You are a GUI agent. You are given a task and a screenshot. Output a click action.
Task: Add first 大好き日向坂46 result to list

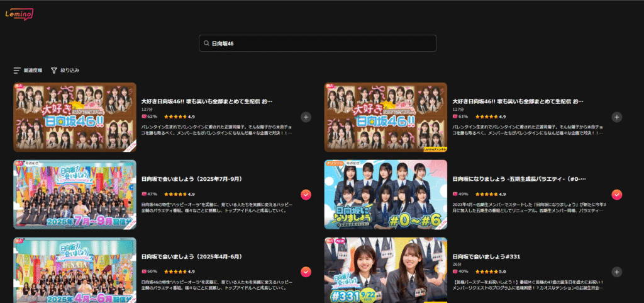(x=306, y=117)
